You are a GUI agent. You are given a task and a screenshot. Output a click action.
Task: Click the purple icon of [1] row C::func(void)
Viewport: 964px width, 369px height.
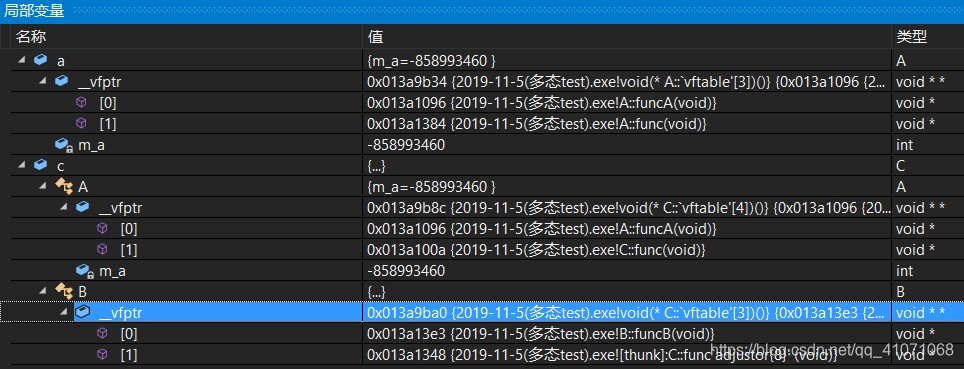click(x=102, y=249)
